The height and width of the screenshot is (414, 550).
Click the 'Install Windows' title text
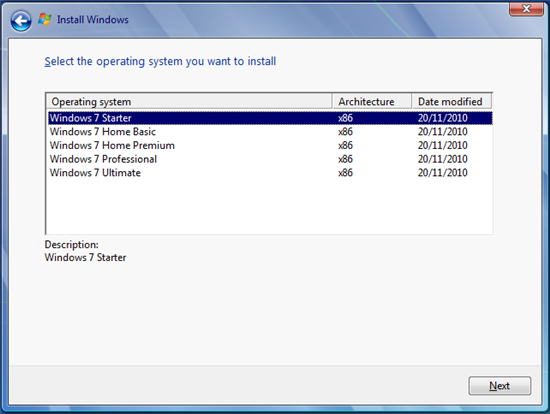(93, 20)
